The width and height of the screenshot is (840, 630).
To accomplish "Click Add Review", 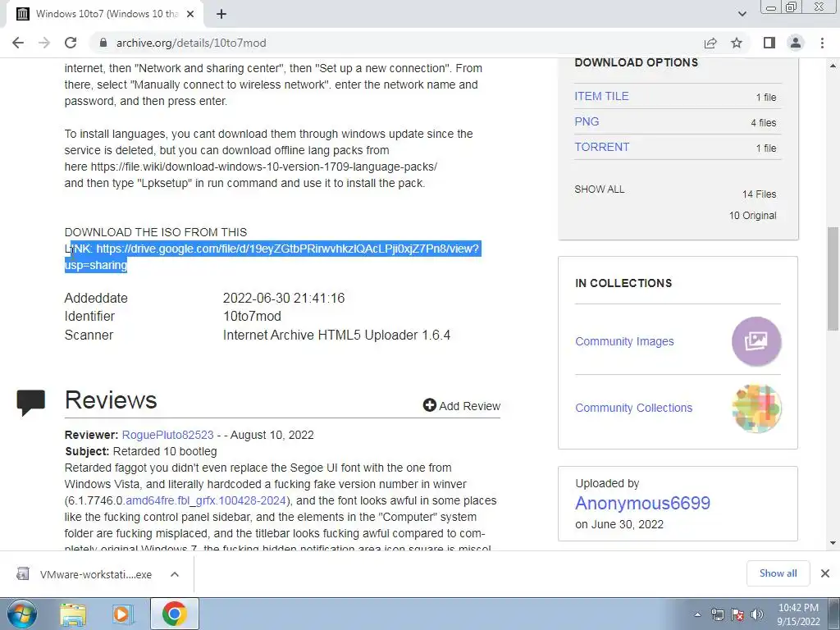I will point(462,405).
